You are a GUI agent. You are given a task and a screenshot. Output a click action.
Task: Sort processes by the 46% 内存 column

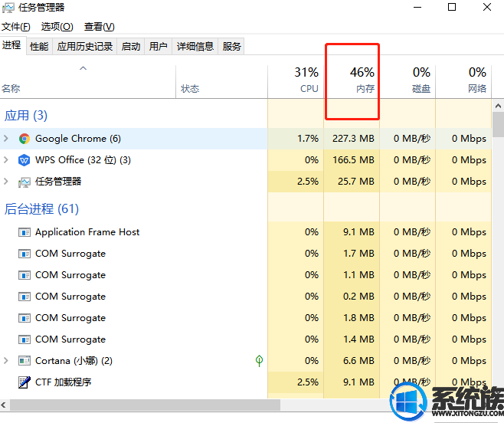click(x=352, y=82)
